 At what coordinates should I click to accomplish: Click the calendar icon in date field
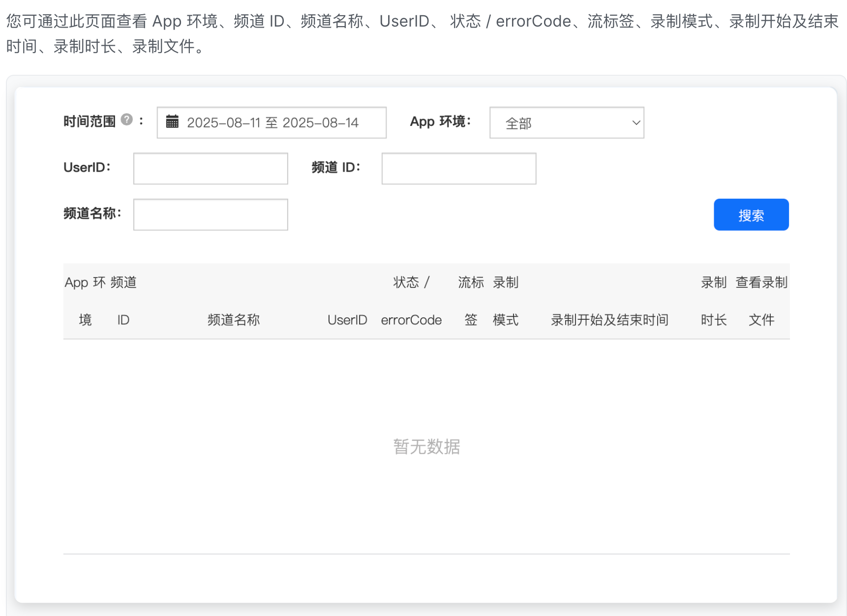[x=172, y=122]
